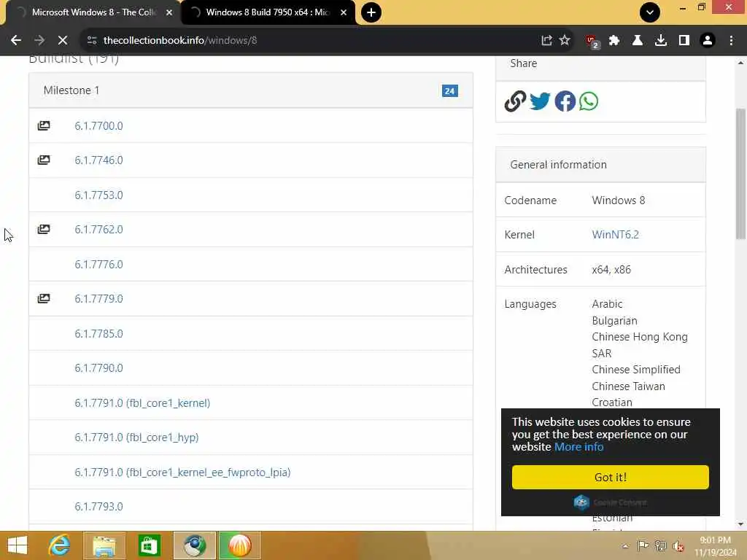Open 6.1.7791.0 (fbl_core1_hyp) link
747x560 pixels.
pos(136,437)
